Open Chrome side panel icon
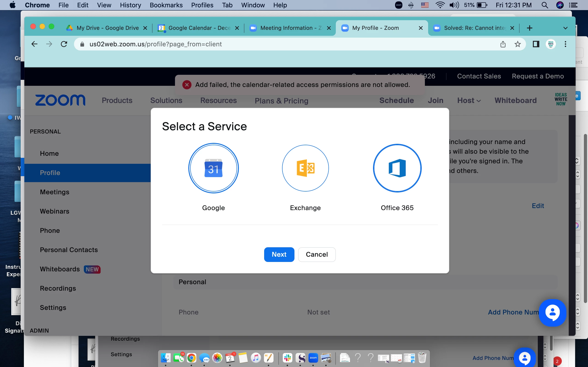Screen dimensions: 588x367 click(x=536, y=44)
